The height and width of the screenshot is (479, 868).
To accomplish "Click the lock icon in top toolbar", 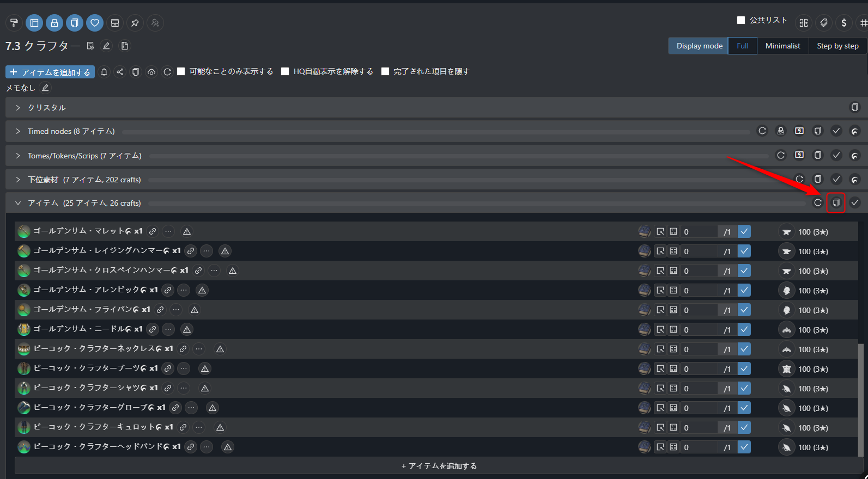I will coord(54,23).
